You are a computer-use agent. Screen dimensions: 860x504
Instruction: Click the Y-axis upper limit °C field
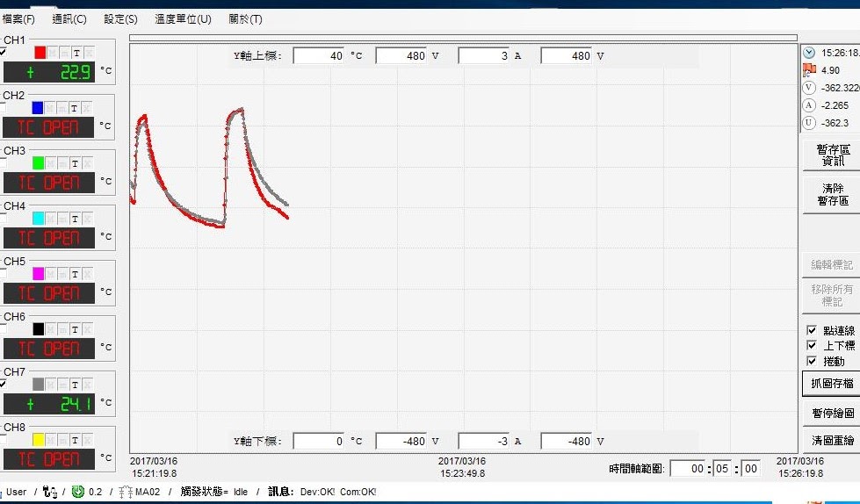pos(319,56)
